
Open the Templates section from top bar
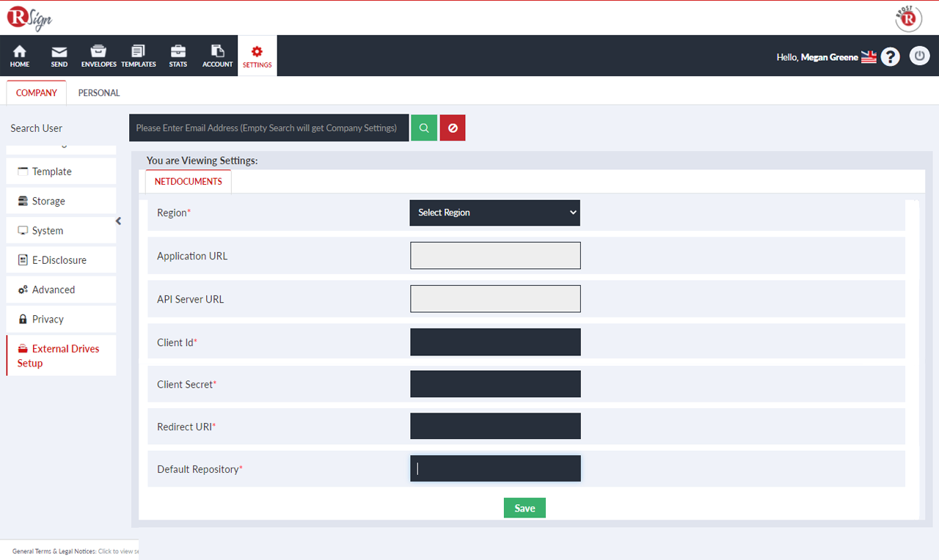click(138, 55)
